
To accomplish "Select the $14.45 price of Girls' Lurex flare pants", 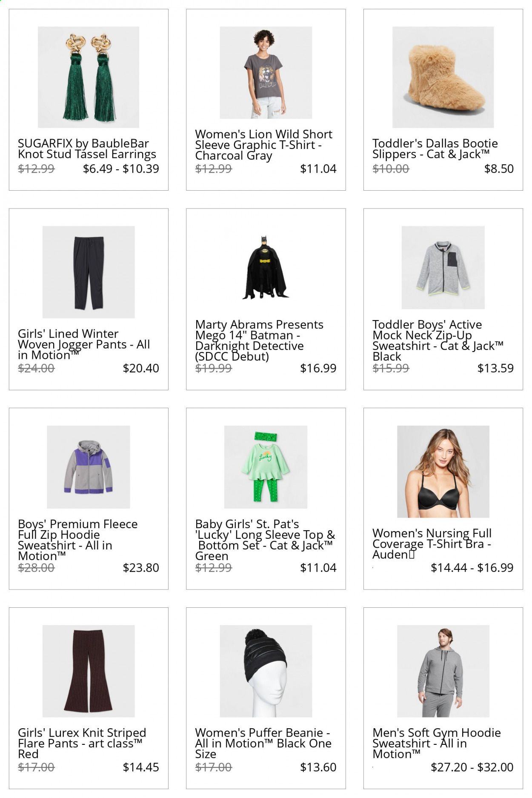I will [141, 767].
